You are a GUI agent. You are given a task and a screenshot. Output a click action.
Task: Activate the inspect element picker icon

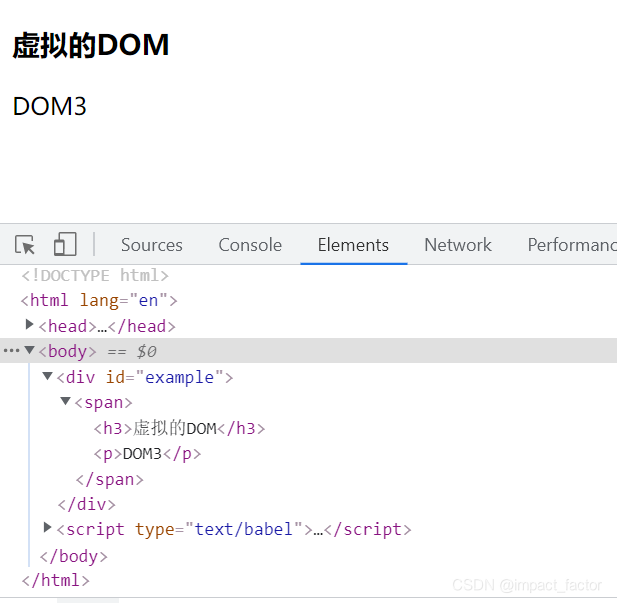pos(25,245)
